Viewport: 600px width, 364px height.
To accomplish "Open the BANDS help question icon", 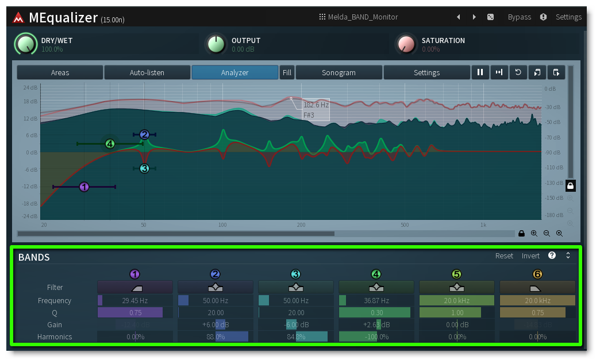I will (x=552, y=255).
